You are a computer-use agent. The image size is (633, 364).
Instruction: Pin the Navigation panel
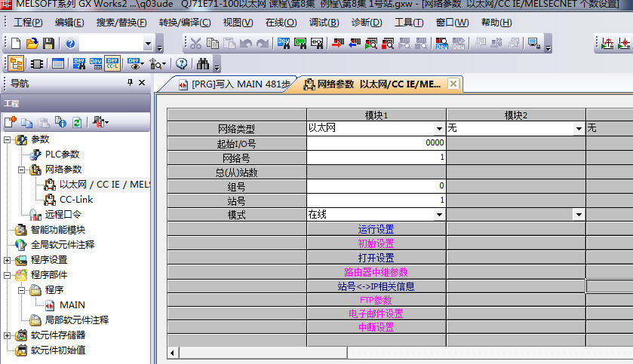(x=130, y=82)
